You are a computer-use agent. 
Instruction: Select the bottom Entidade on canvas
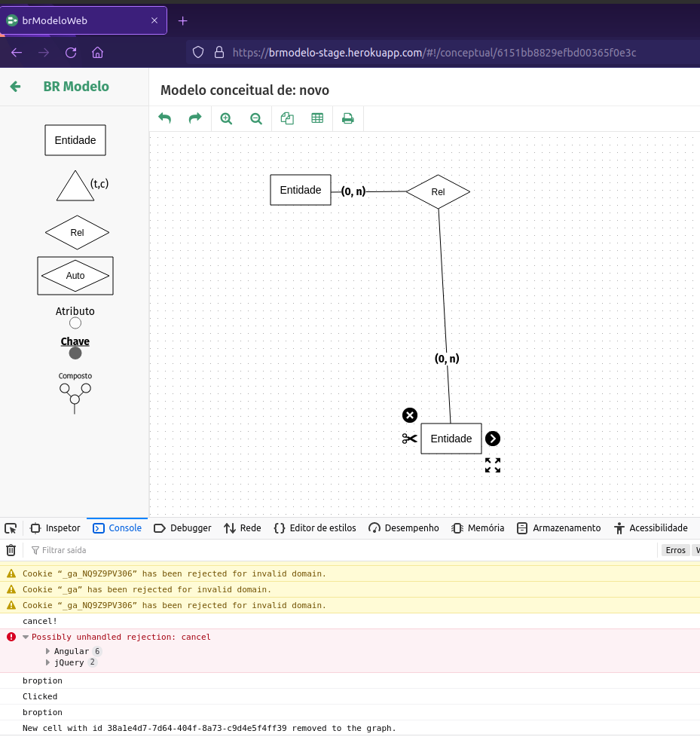pyautogui.click(x=451, y=439)
